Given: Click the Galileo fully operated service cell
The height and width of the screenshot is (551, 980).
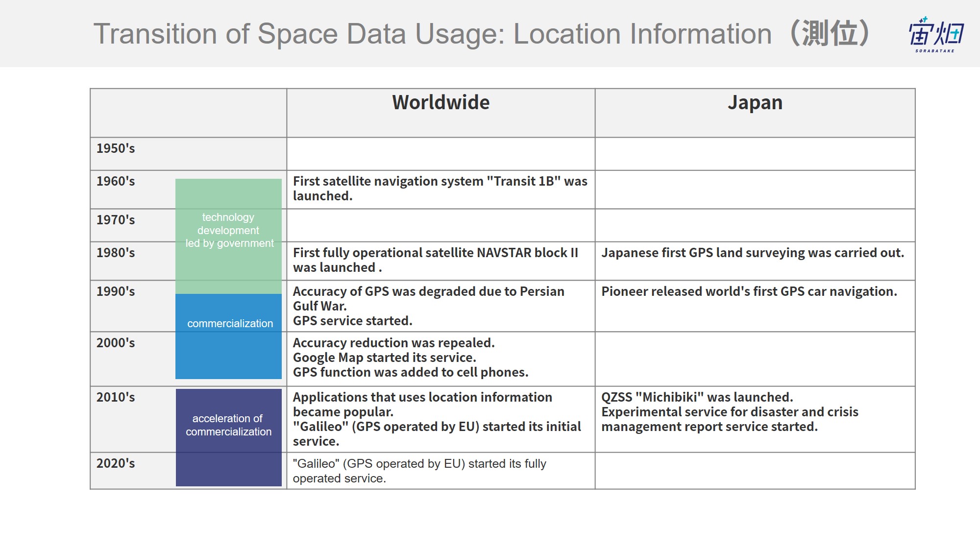Looking at the screenshot, I should click(x=441, y=471).
